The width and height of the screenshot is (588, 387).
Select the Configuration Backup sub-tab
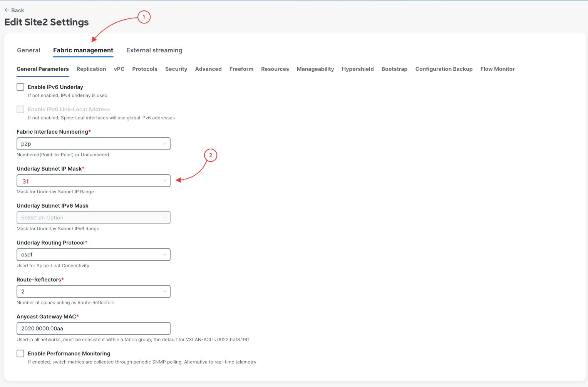(444, 69)
